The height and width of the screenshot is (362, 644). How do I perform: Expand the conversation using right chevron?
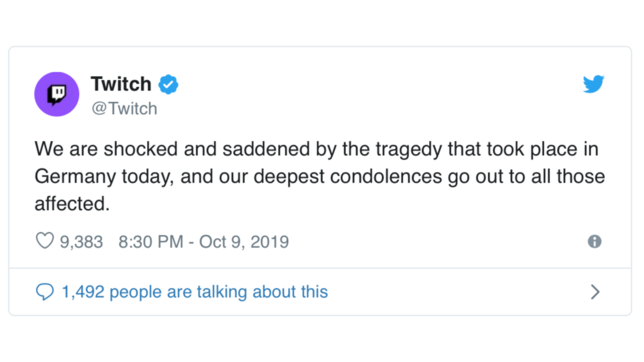595,292
